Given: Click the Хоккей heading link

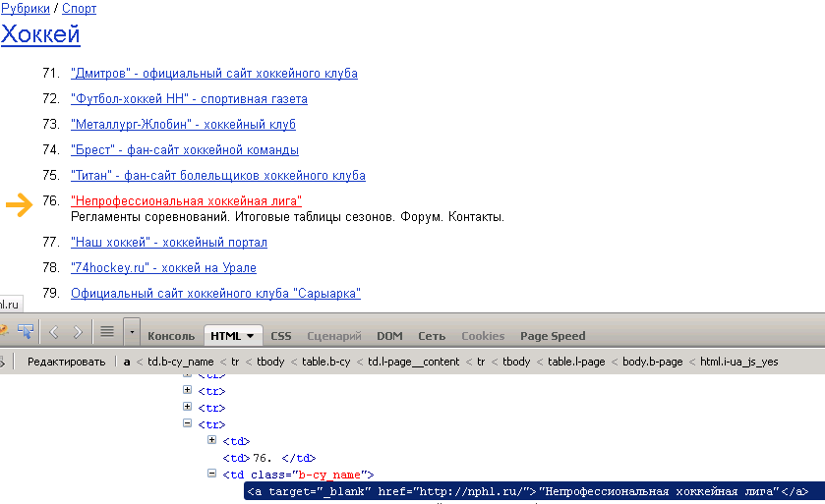Looking at the screenshot, I should pos(40,34).
